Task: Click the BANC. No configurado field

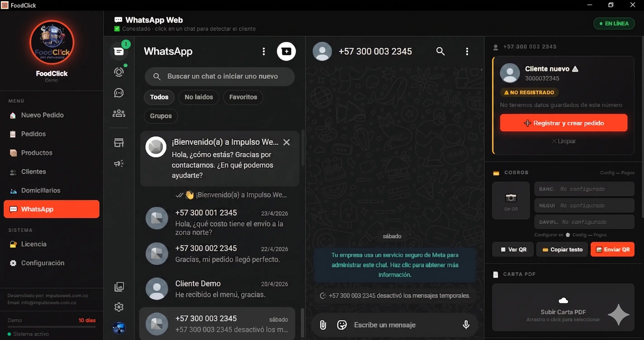Action: [x=584, y=189]
